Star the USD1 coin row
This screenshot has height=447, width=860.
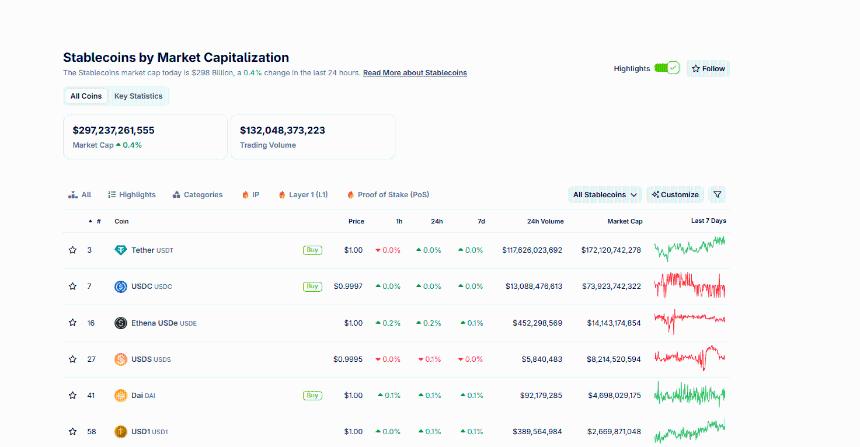pyautogui.click(x=72, y=432)
